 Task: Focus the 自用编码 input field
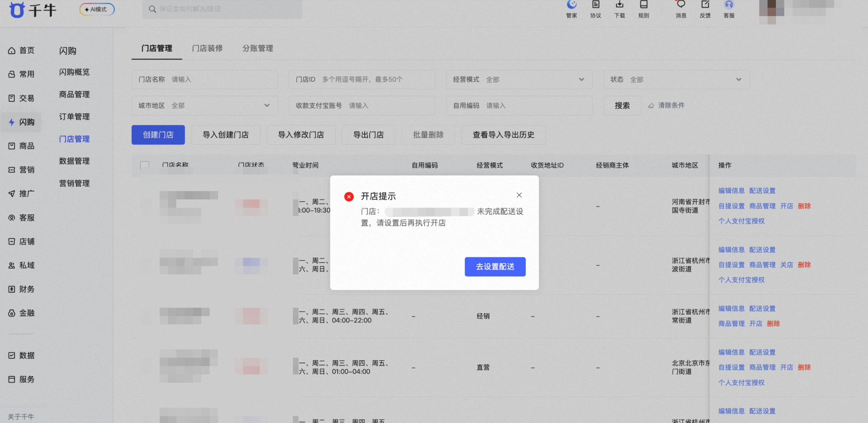point(519,105)
